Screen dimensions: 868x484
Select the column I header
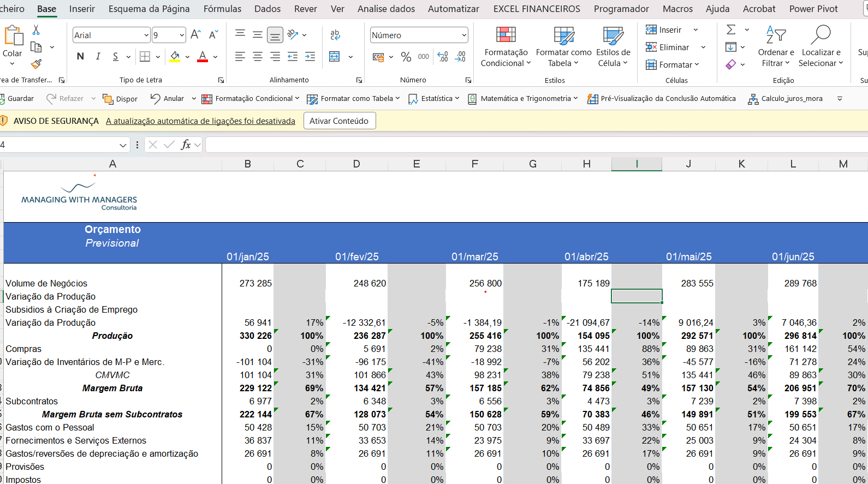[x=637, y=164]
